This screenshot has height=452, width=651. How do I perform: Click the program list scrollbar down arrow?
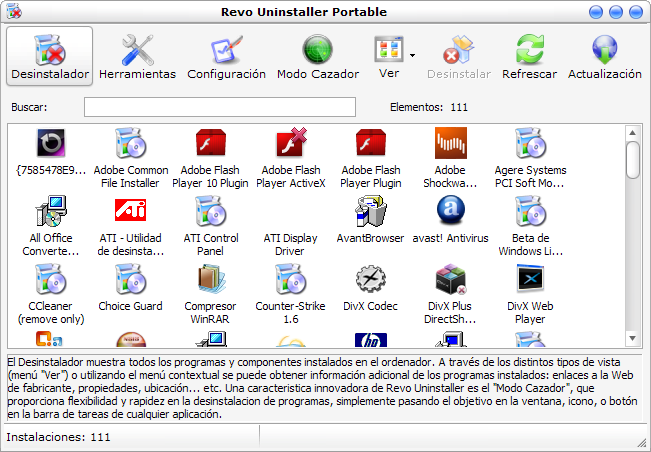[x=632, y=339]
